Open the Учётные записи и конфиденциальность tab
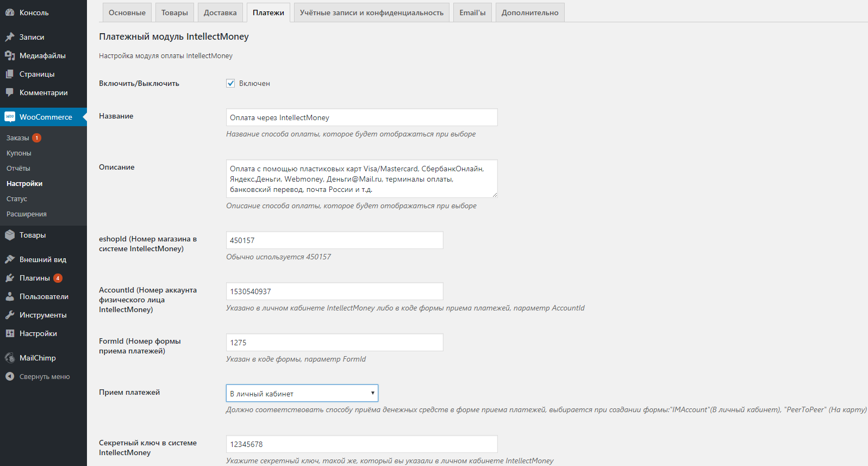The height and width of the screenshot is (466, 868). click(371, 13)
